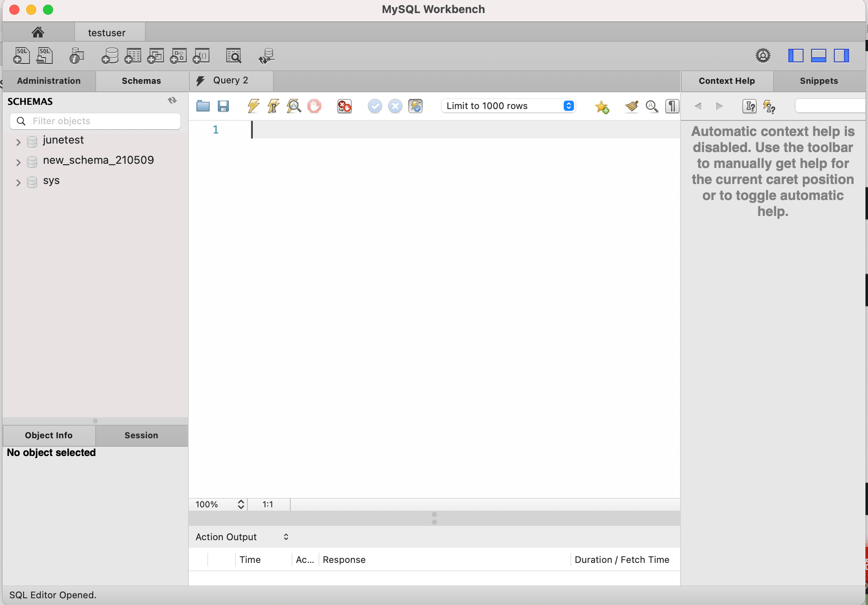Save script with the floppy disk icon
Screen dimensions: 868x605
[223, 106]
